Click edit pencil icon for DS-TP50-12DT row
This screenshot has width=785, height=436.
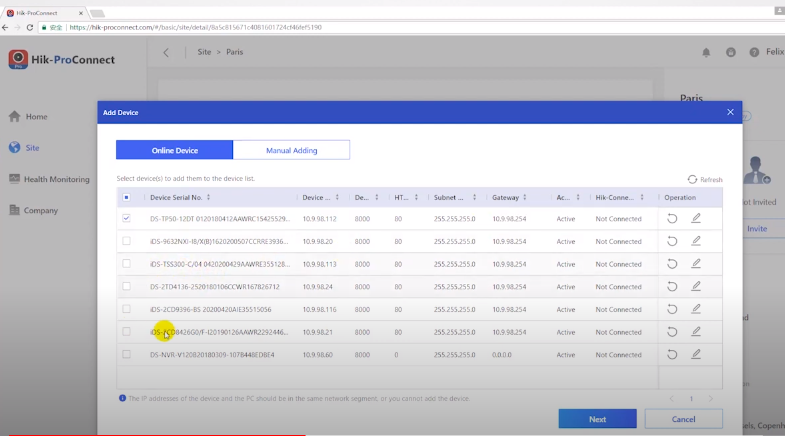pyautogui.click(x=696, y=218)
